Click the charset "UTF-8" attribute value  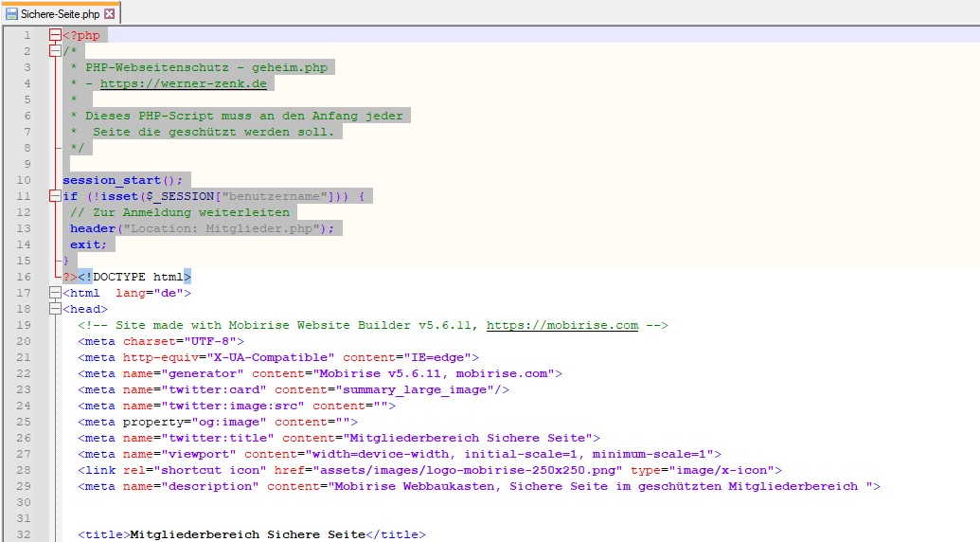pos(211,341)
